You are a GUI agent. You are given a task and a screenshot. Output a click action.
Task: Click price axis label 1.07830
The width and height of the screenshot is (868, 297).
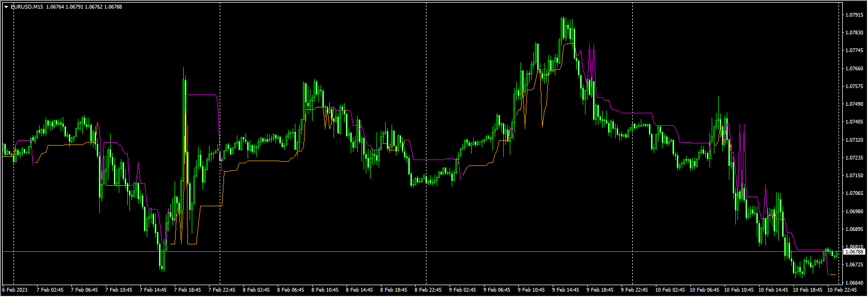tap(854, 33)
